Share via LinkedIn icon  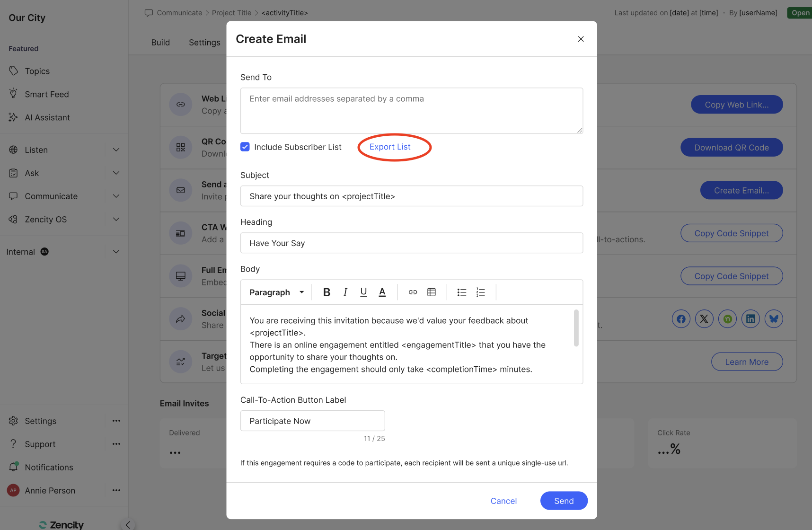tap(750, 319)
